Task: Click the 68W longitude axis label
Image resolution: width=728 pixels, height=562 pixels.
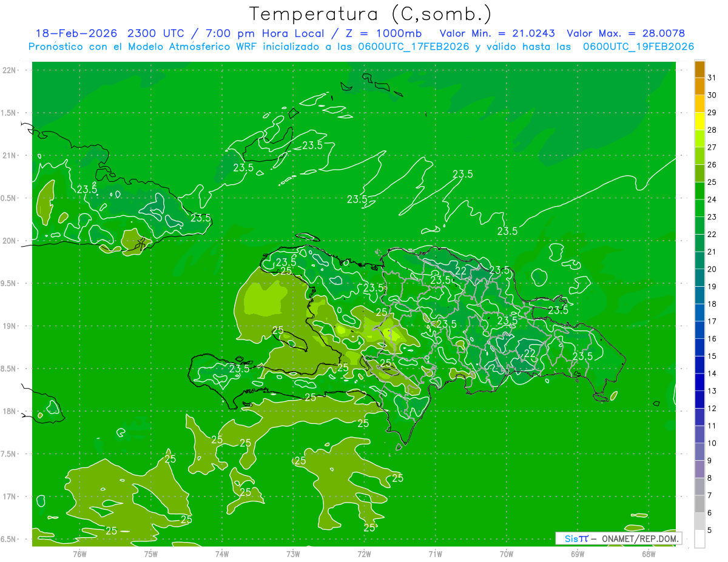Action: point(649,554)
